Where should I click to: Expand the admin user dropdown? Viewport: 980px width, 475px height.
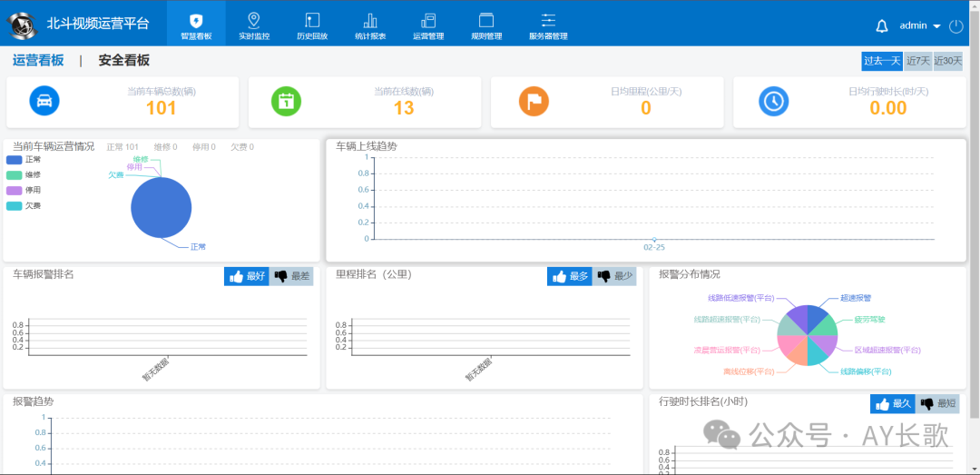pos(920,26)
